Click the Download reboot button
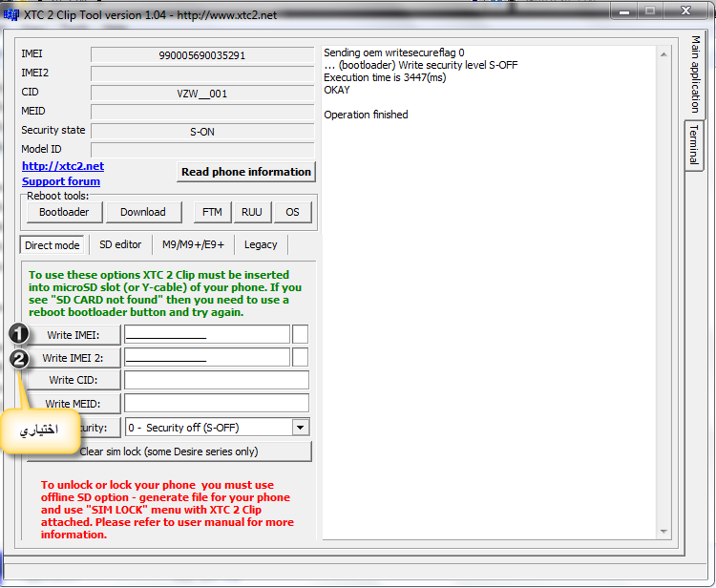Image resolution: width=716 pixels, height=588 pixels. (143, 212)
